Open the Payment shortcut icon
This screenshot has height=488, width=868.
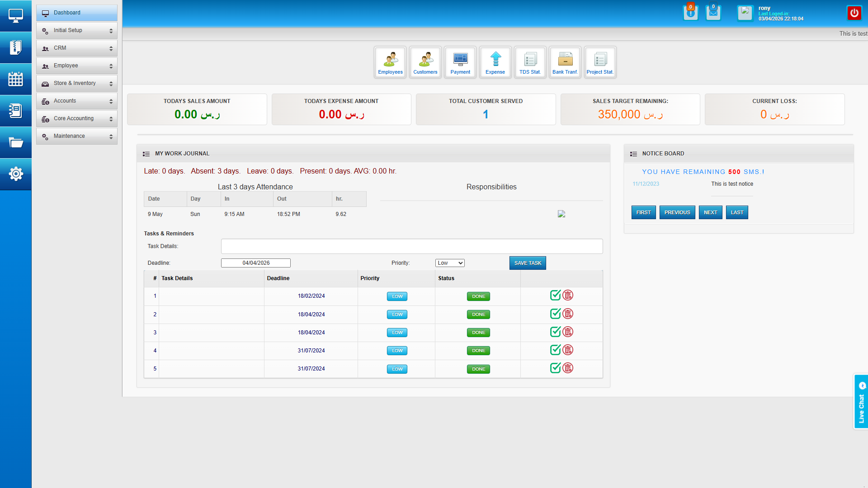[x=460, y=62]
